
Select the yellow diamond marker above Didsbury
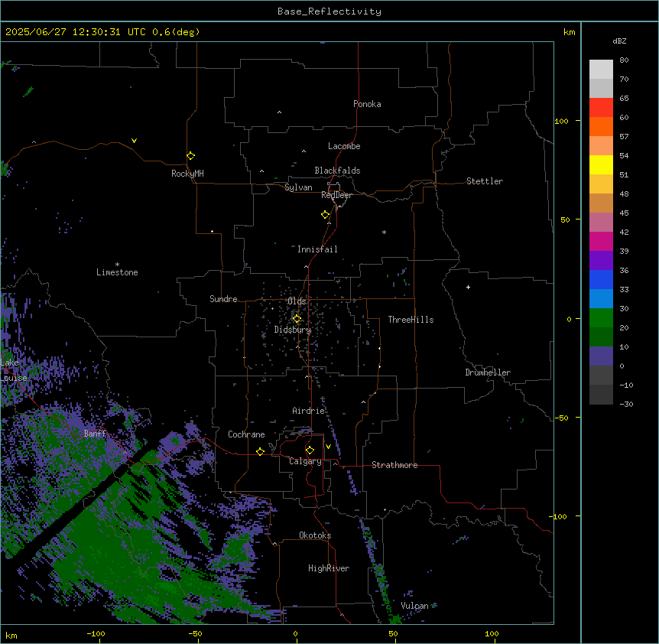[297, 319]
